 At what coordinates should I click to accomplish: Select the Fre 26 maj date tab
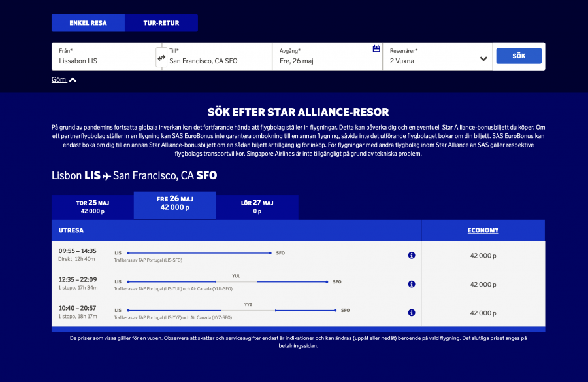[174, 205]
